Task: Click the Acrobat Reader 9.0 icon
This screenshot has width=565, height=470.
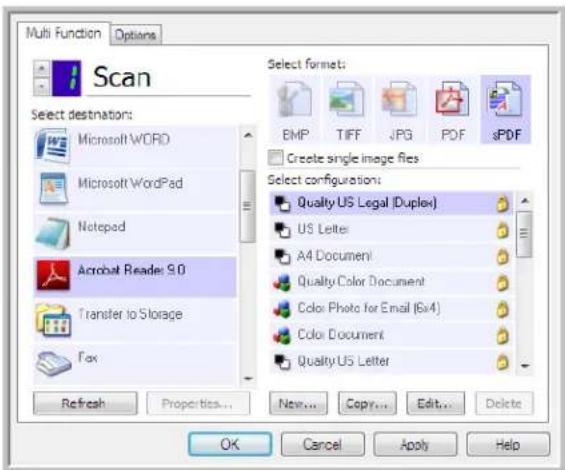Action: coord(53,275)
